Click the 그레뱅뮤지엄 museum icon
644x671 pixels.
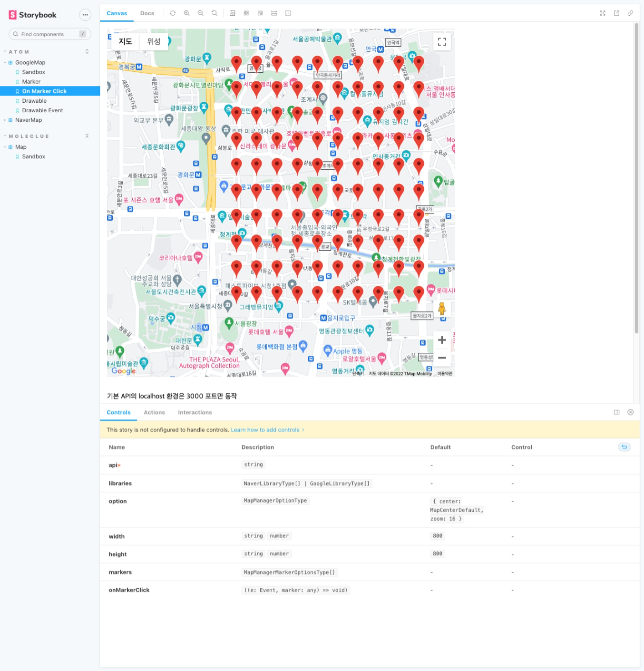point(279,306)
